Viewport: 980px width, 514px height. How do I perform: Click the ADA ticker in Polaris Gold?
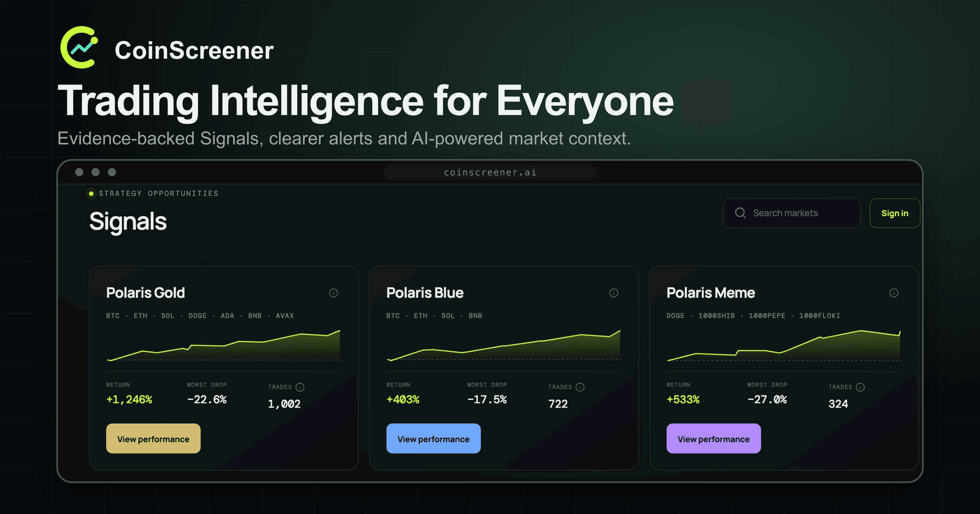pyautogui.click(x=228, y=316)
